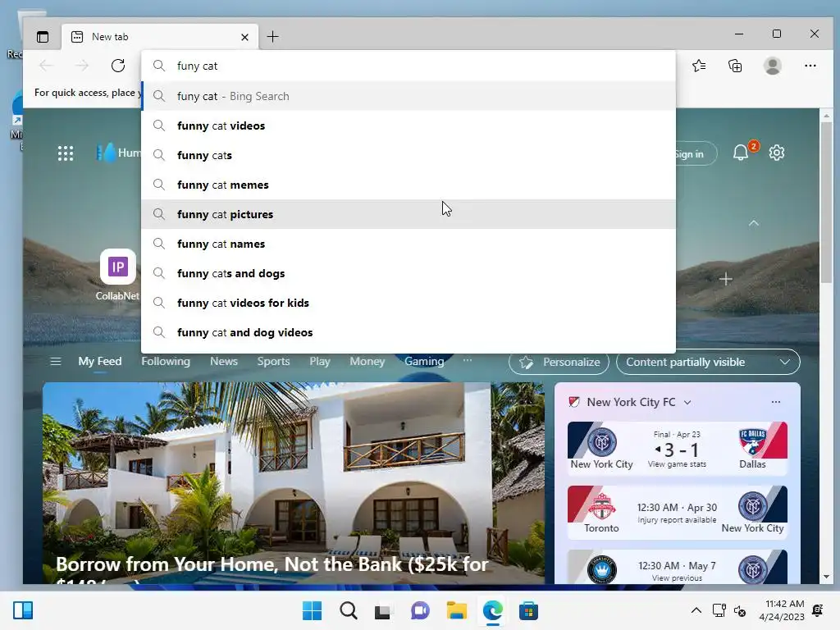The height and width of the screenshot is (630, 840).
Task: Expand New York City FC team dropdown
Action: tap(687, 402)
